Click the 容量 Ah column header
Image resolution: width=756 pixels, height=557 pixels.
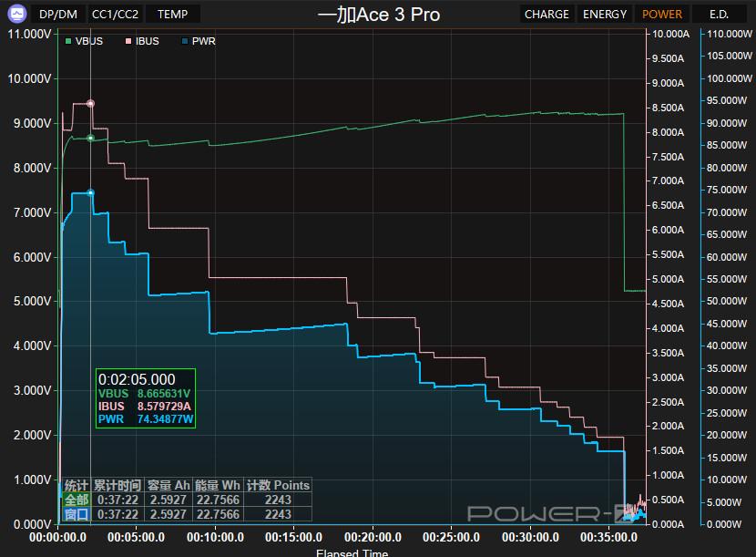point(169,486)
